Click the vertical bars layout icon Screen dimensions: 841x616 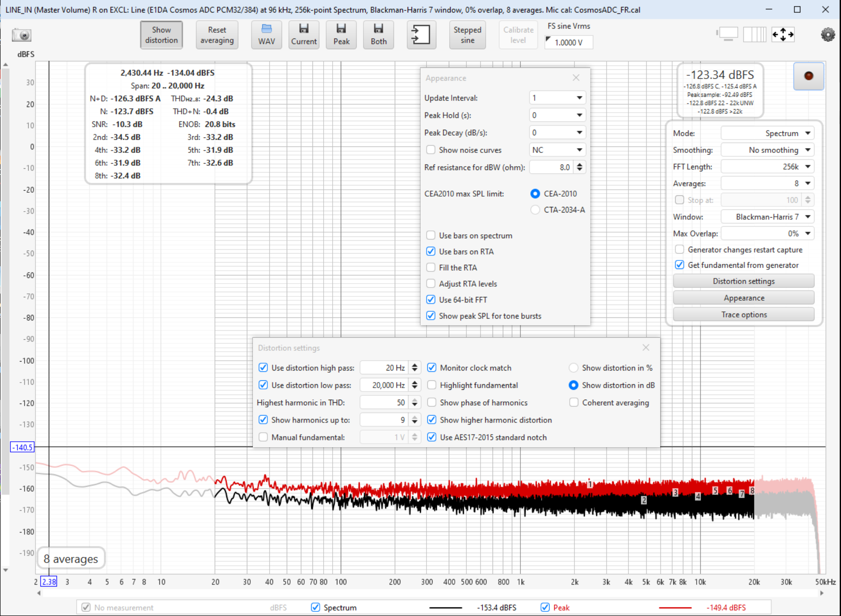(x=754, y=34)
